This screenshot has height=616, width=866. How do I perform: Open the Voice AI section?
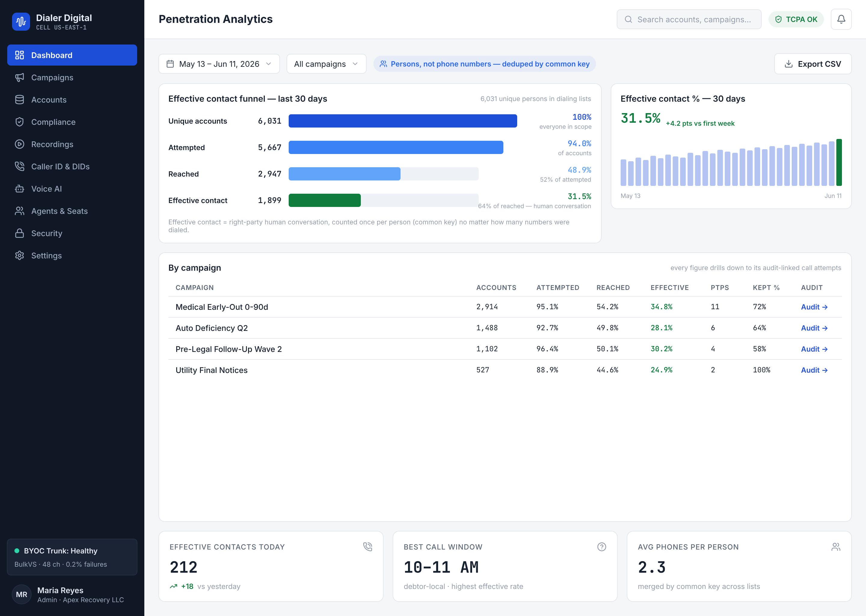click(72, 189)
